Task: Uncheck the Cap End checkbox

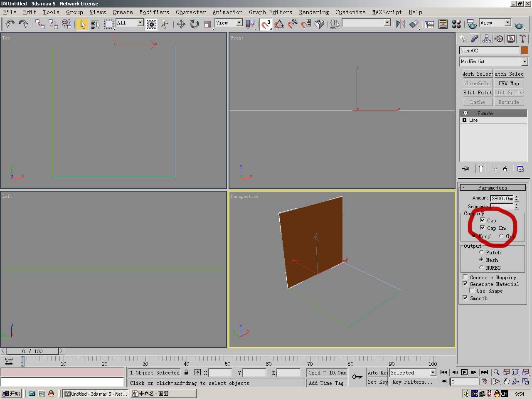Action: click(x=483, y=228)
